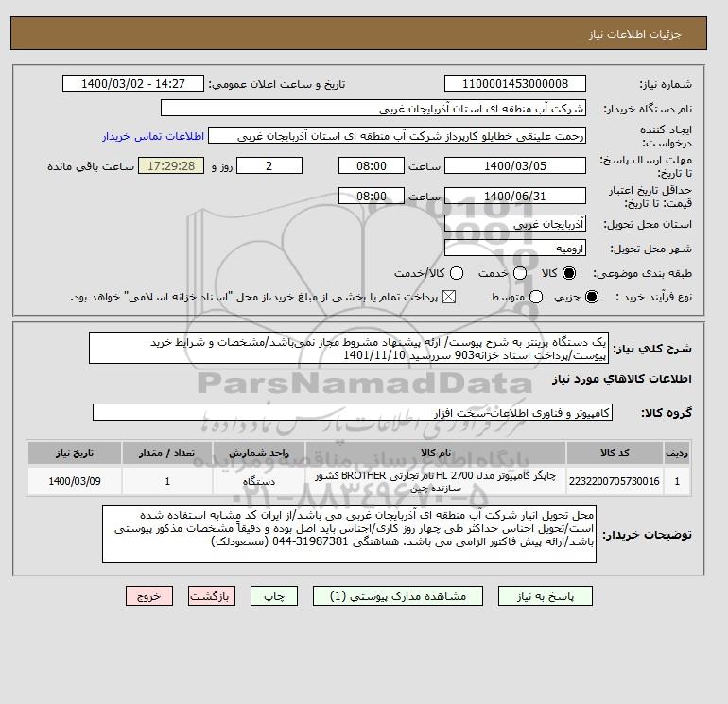Click the بازگشت back button
The height and width of the screenshot is (704, 728).
pyautogui.click(x=212, y=596)
